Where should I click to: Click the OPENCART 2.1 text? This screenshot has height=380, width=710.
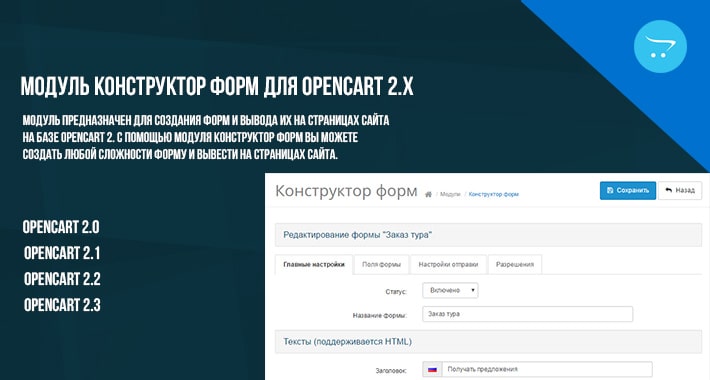pos(62,253)
